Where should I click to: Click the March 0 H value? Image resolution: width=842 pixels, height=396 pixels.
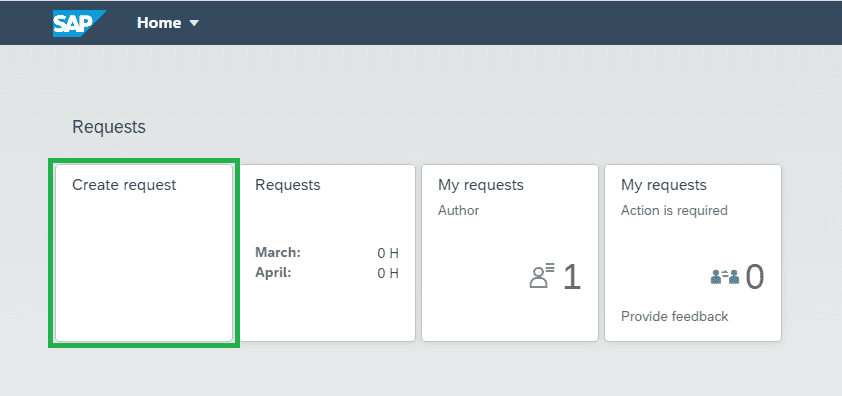point(388,253)
